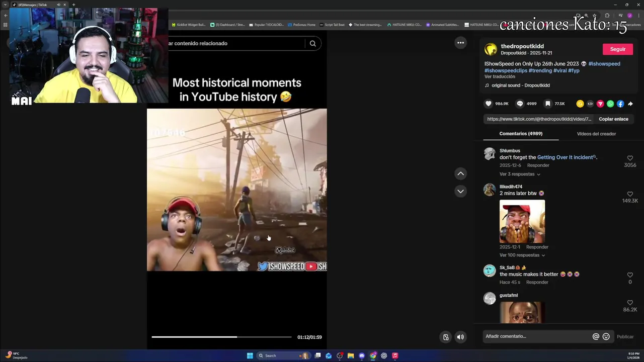Open Chrome from the taskbar
The image size is (644, 362).
click(373, 355)
